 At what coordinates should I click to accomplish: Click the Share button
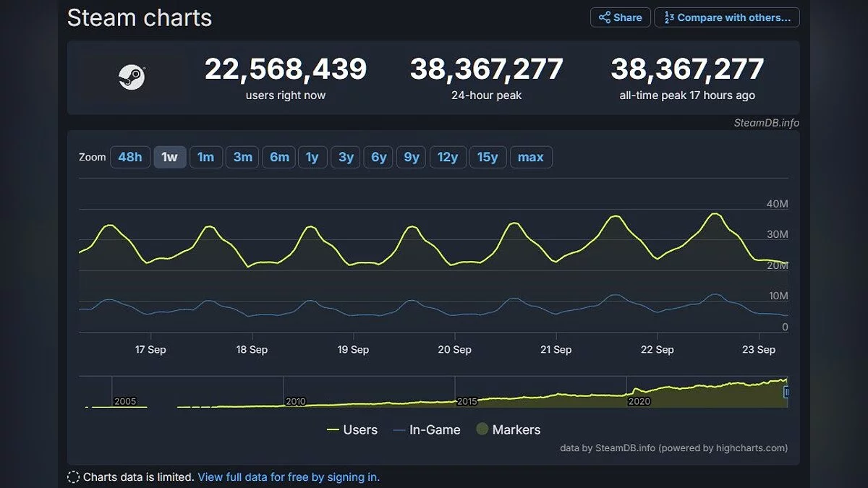click(x=621, y=17)
